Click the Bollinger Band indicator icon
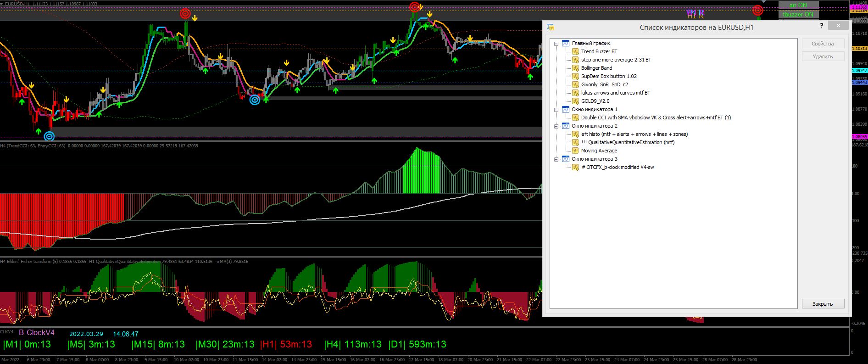 pyautogui.click(x=575, y=68)
